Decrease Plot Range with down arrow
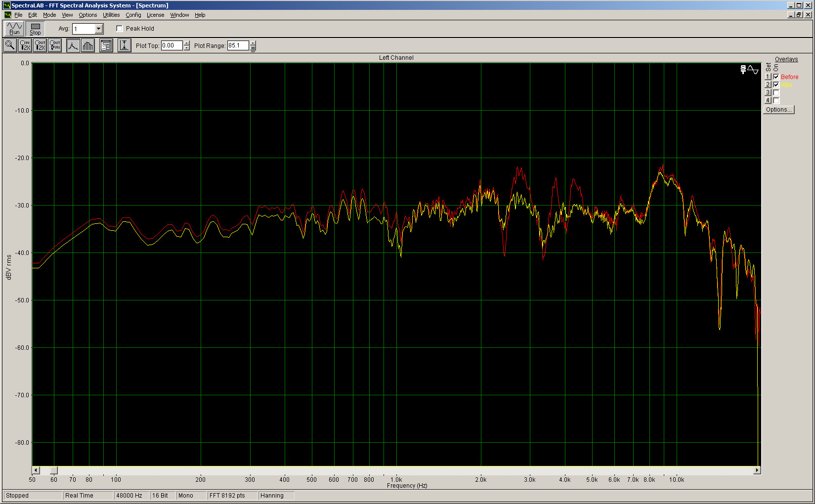The image size is (815, 504). (x=253, y=48)
